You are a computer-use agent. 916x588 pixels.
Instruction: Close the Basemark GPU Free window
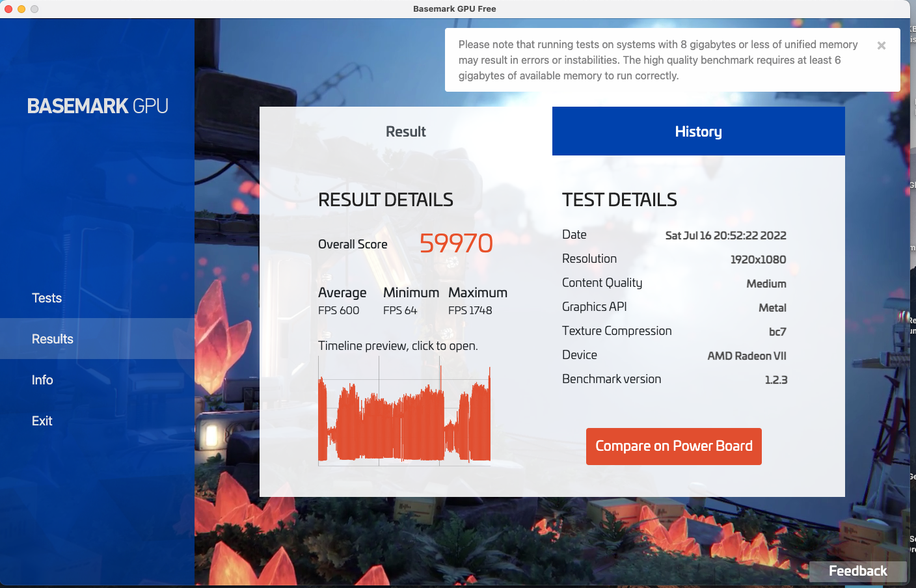[8, 9]
